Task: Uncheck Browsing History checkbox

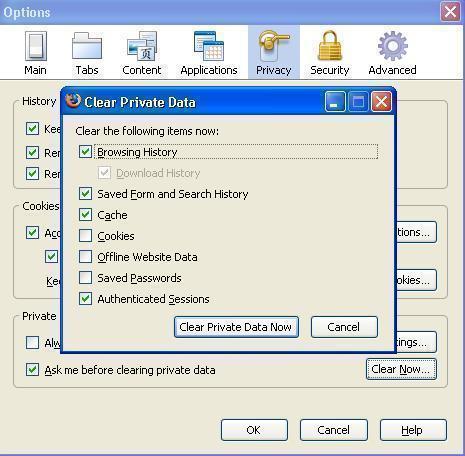Action: [85, 152]
